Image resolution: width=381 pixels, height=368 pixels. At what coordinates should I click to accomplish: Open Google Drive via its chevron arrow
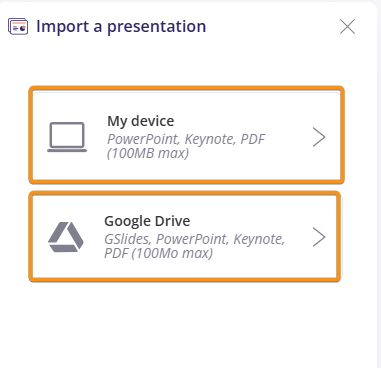tap(319, 237)
